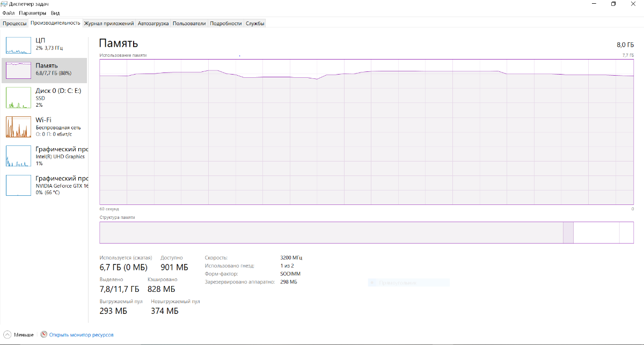Click the 60 секунд axis label
Image resolution: width=644 pixels, height=345 pixels.
click(109, 209)
